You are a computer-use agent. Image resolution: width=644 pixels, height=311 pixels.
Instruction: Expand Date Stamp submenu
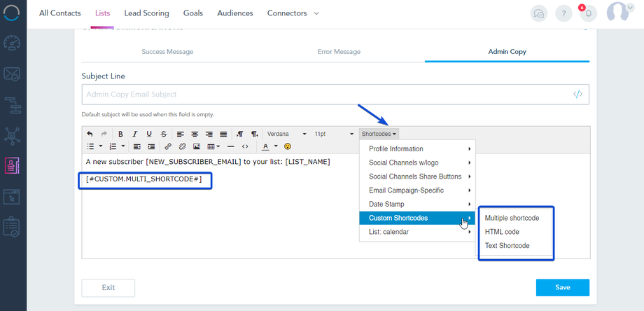click(x=417, y=205)
